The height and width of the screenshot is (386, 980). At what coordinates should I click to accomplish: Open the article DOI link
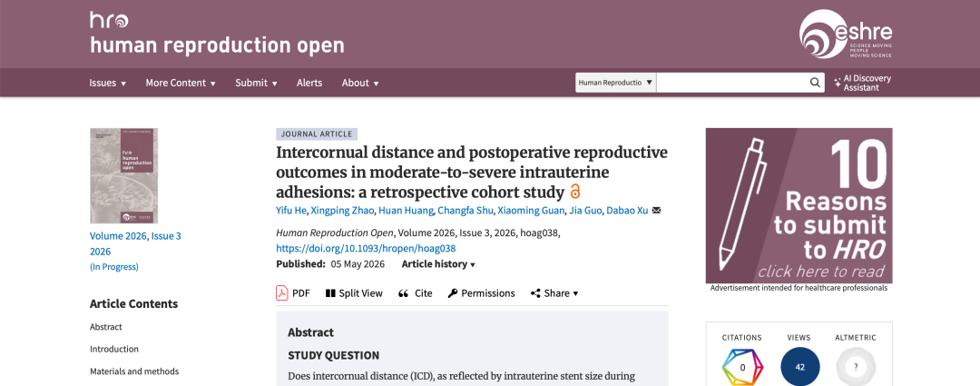click(x=366, y=248)
